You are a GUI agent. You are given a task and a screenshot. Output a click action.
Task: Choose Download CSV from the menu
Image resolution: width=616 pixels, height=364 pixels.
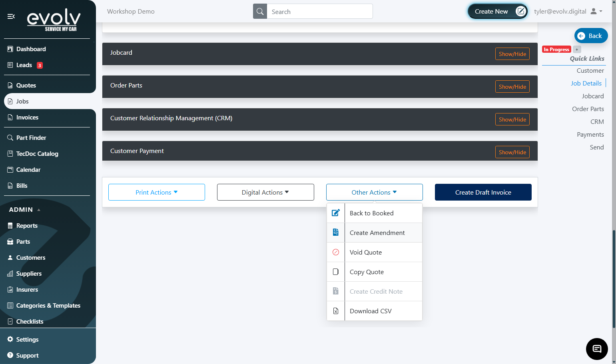tap(375, 311)
